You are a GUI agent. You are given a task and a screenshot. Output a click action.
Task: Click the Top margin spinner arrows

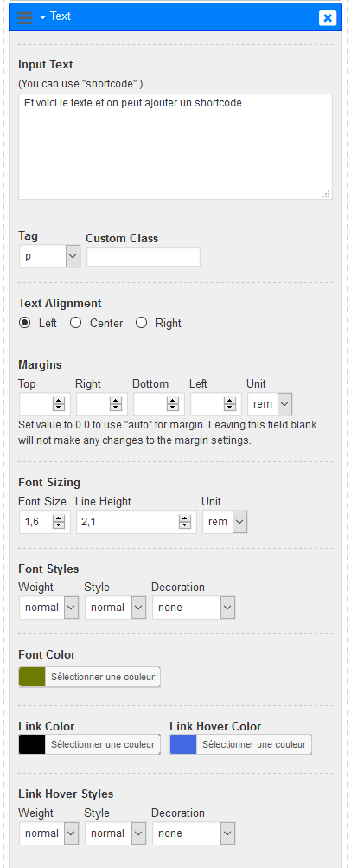pyautogui.click(x=59, y=405)
